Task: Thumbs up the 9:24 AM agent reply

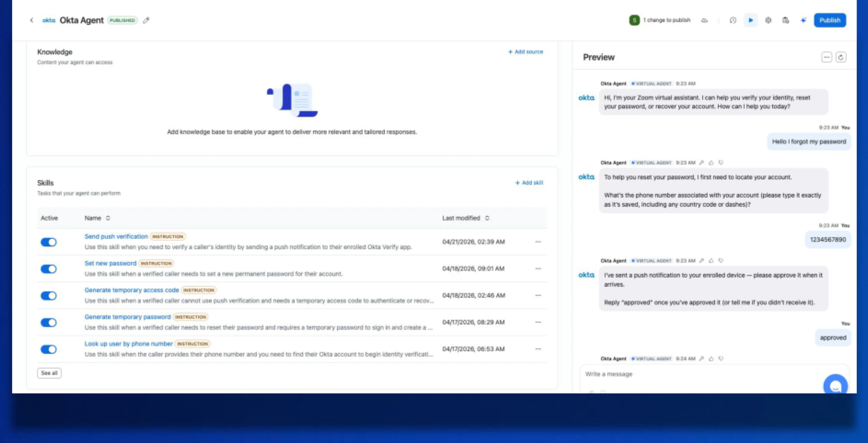Action: click(x=711, y=359)
